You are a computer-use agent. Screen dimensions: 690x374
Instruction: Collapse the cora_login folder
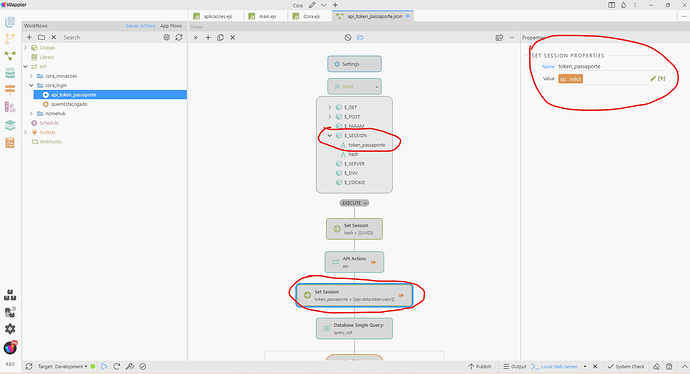31,85
